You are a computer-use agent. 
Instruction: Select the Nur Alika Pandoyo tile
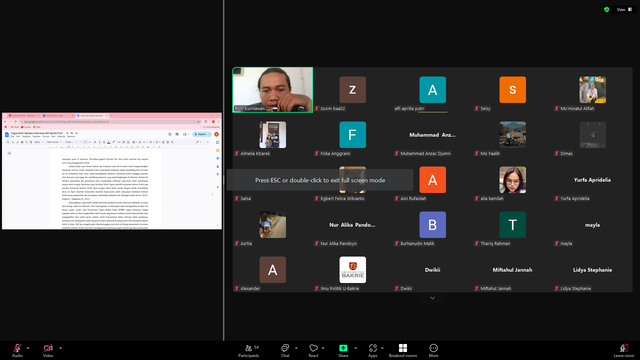click(353, 225)
